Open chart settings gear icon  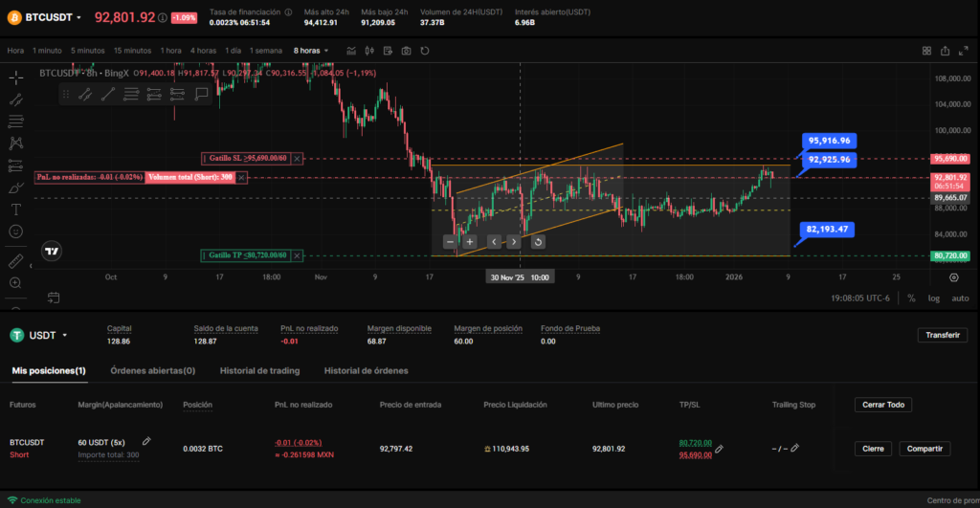953,276
